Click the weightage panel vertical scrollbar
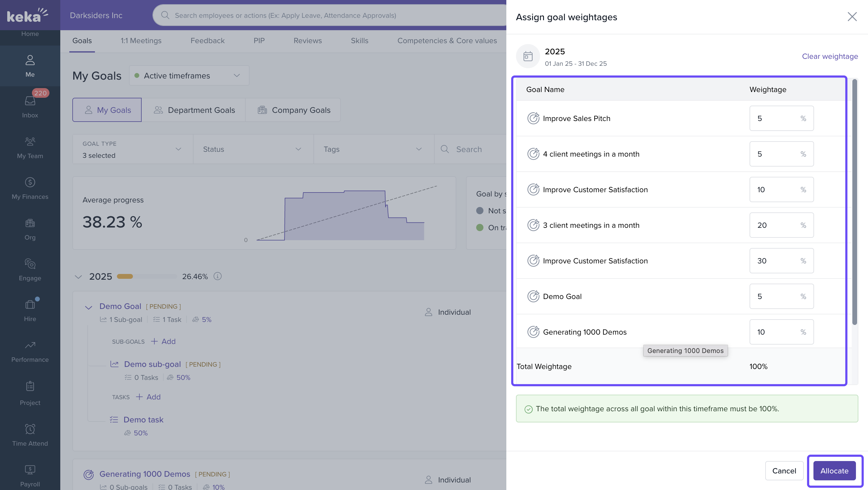 pos(854,202)
